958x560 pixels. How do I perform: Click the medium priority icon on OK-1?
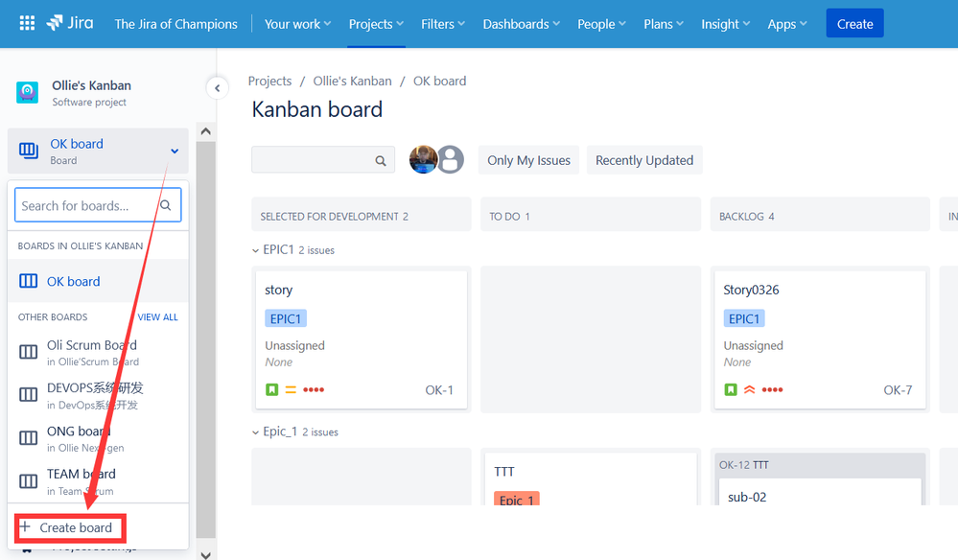point(291,389)
